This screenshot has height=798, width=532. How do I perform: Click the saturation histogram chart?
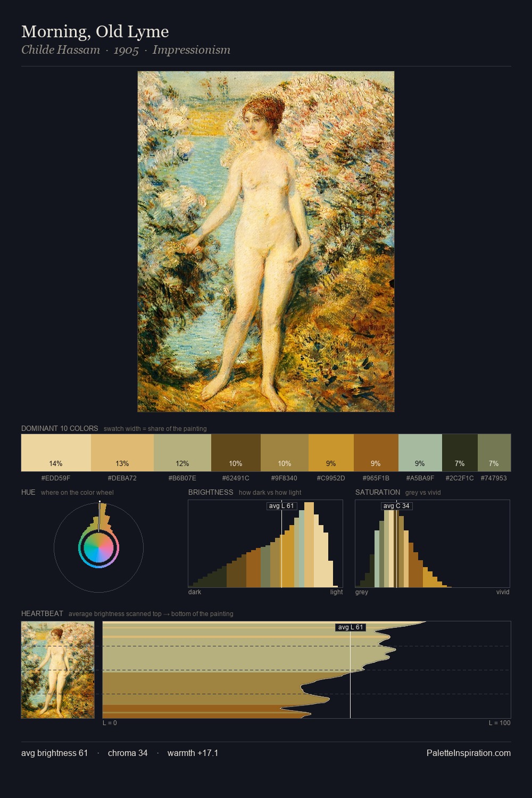(x=433, y=544)
